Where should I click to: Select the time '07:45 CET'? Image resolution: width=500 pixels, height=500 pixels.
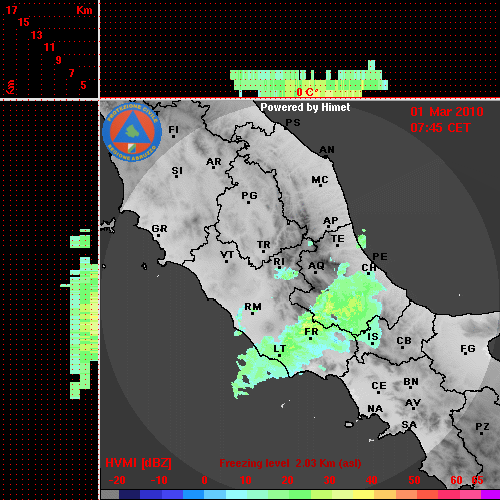point(440,128)
